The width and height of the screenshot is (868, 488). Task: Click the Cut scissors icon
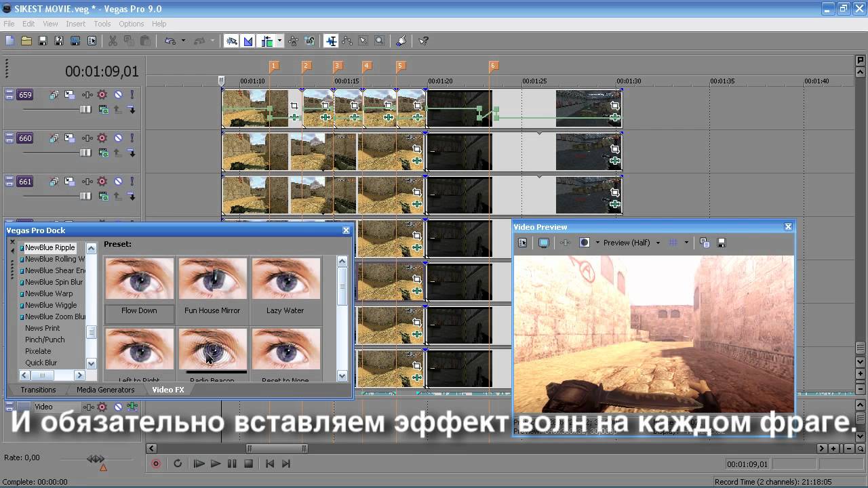point(113,41)
